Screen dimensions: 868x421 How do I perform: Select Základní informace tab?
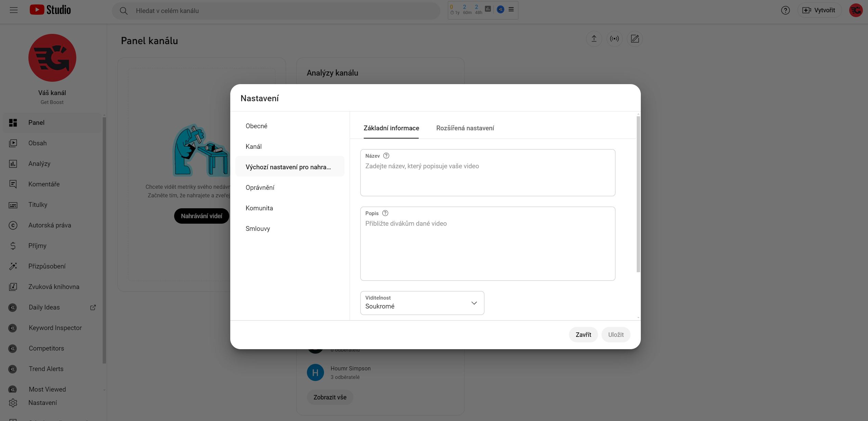pyautogui.click(x=391, y=128)
